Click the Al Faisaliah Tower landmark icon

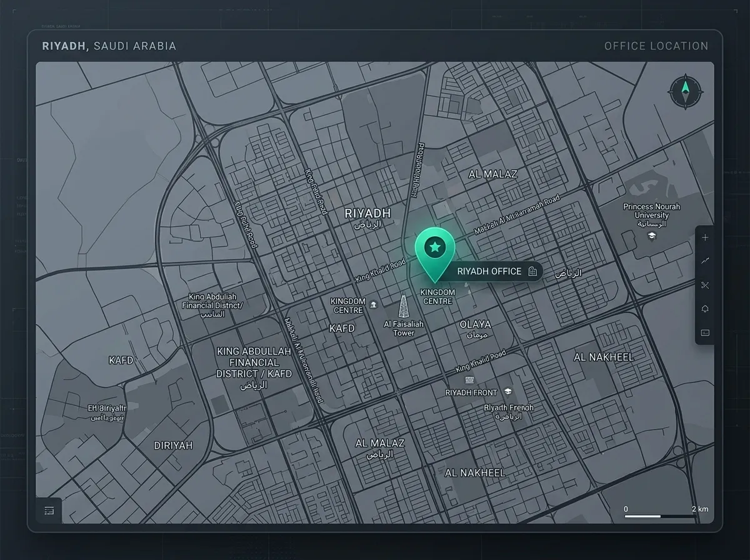(x=403, y=305)
